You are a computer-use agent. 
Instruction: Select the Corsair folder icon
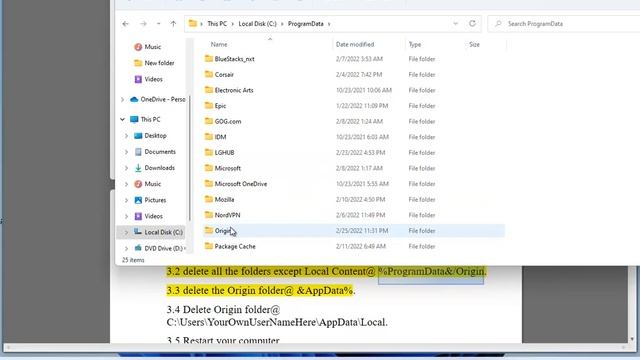(x=209, y=74)
